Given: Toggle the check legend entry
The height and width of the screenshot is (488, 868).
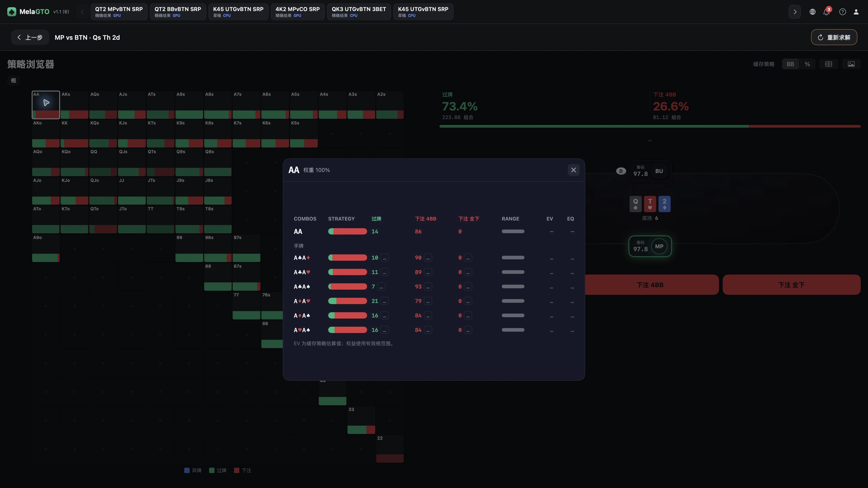Looking at the screenshot, I should pyautogui.click(x=218, y=470).
